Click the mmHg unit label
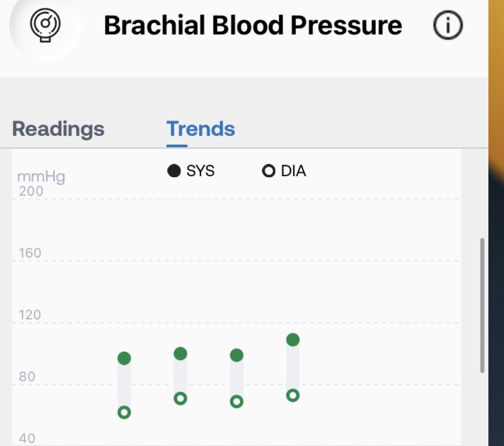 41,177
